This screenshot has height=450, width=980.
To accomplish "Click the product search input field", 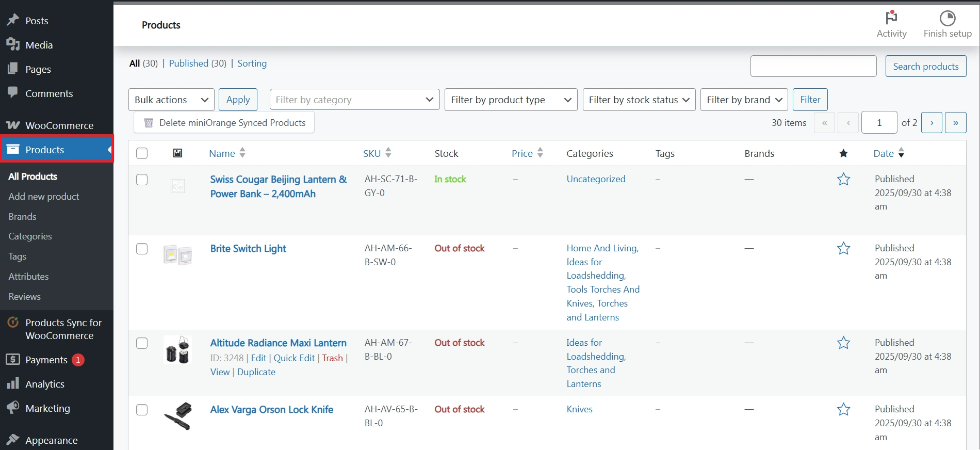I will click(x=813, y=66).
